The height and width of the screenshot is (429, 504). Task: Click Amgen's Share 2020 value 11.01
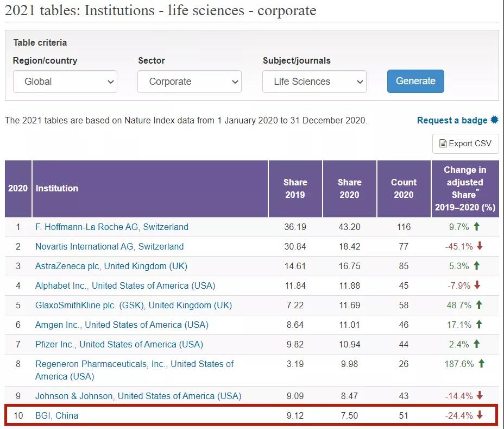click(349, 325)
